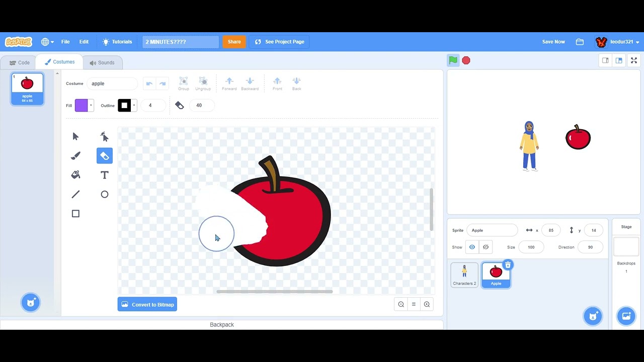Undo the last costume edit
The height and width of the screenshot is (362, 644).
tap(149, 83)
